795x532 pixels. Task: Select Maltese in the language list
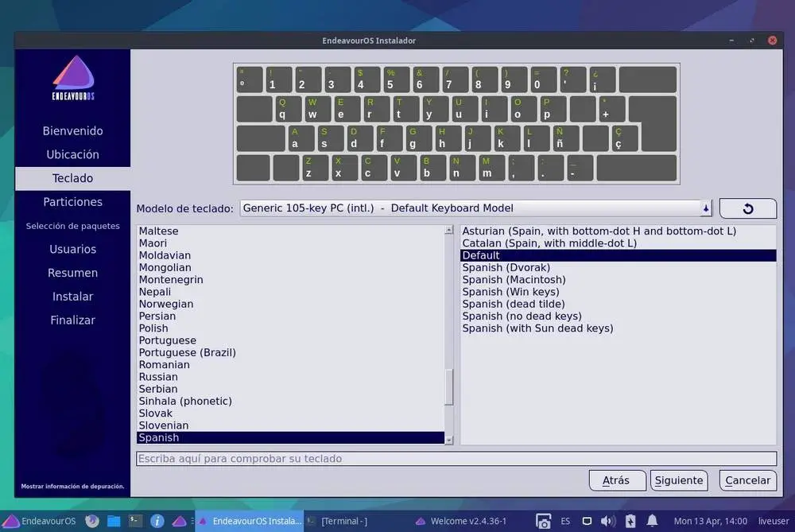(x=290, y=231)
